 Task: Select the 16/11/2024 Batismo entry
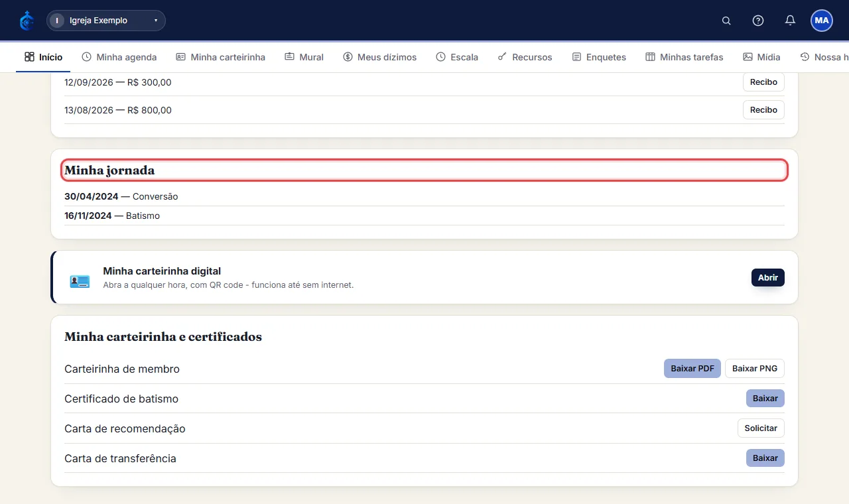pyautogui.click(x=424, y=216)
